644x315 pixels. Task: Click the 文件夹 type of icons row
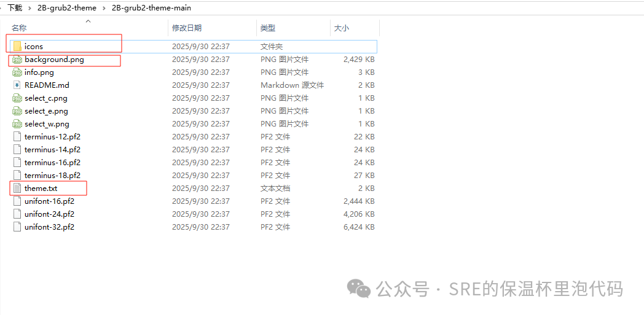pyautogui.click(x=272, y=47)
